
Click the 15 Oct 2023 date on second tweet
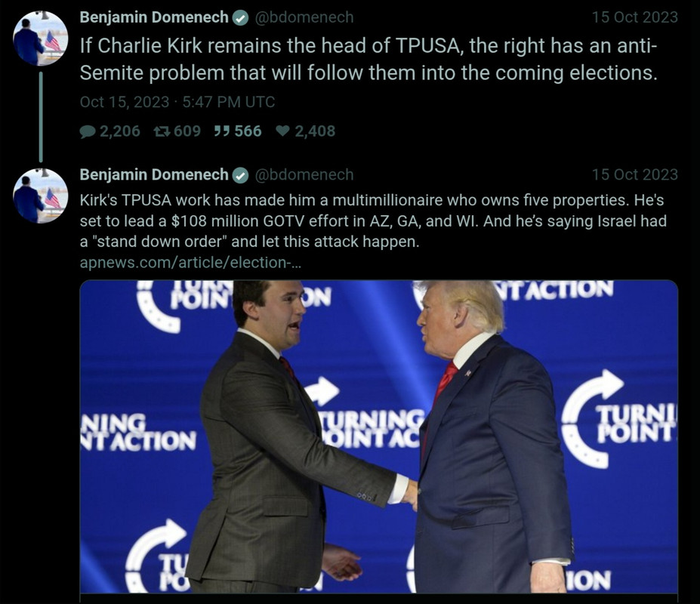coord(635,174)
